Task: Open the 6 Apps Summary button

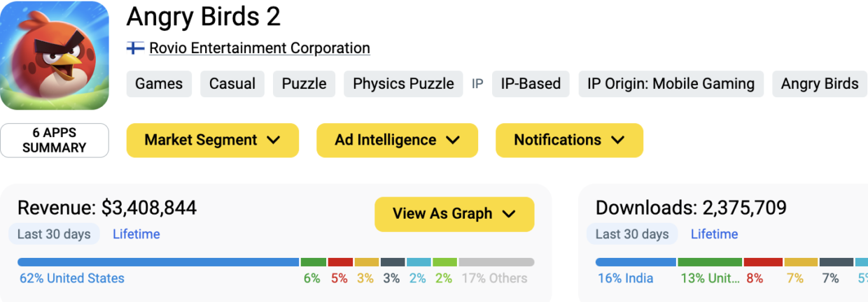Action: coord(55,141)
